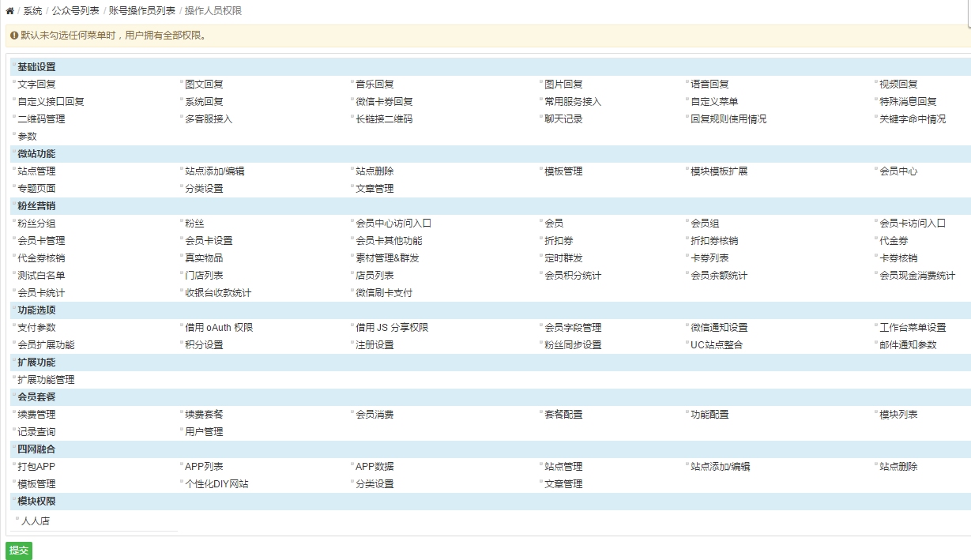This screenshot has width=971, height=560.
Task: Tick the 门店列表 checkbox
Action: tap(181, 273)
